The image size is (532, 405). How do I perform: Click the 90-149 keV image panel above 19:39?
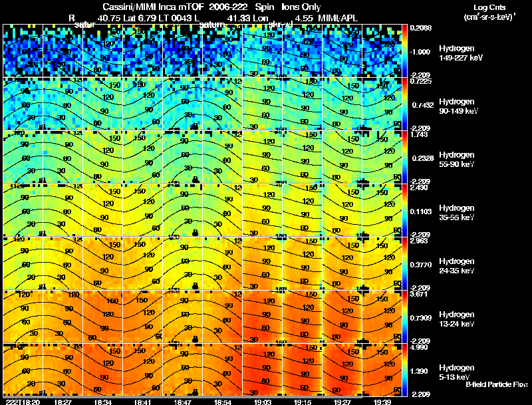point(382,104)
